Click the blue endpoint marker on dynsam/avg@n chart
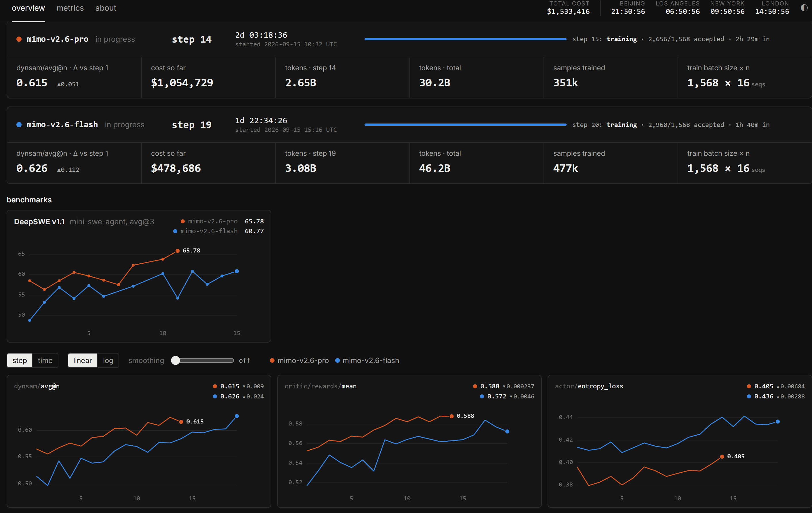 (x=237, y=416)
